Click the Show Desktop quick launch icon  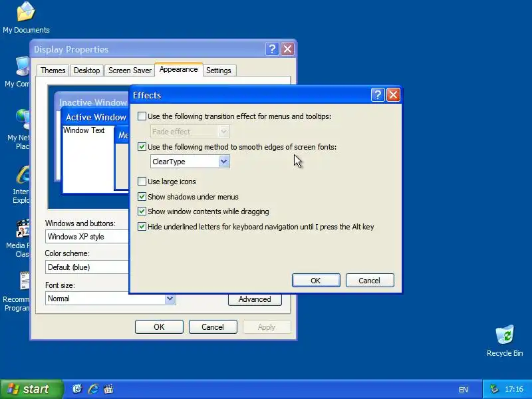click(x=77, y=389)
